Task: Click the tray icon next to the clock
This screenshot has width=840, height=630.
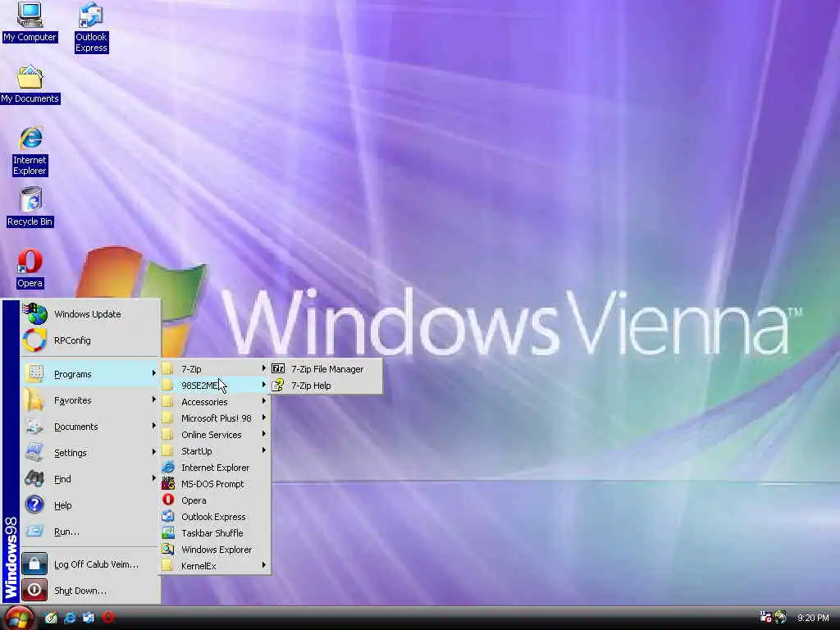Action: point(781,617)
